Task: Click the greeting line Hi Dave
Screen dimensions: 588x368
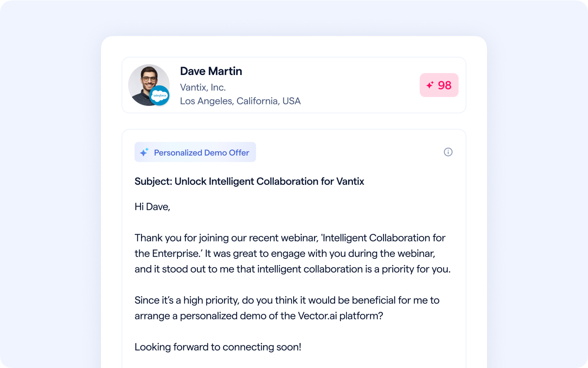Action: pos(152,206)
